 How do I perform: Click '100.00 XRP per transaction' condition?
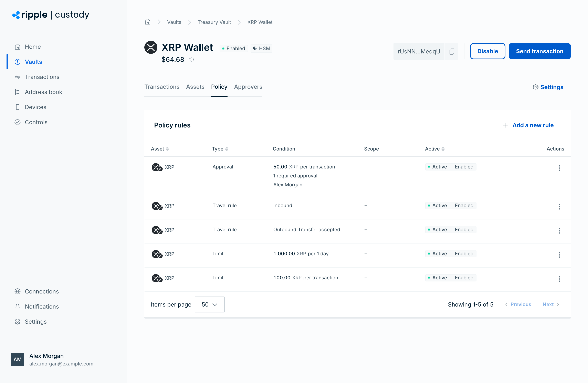pyautogui.click(x=306, y=278)
